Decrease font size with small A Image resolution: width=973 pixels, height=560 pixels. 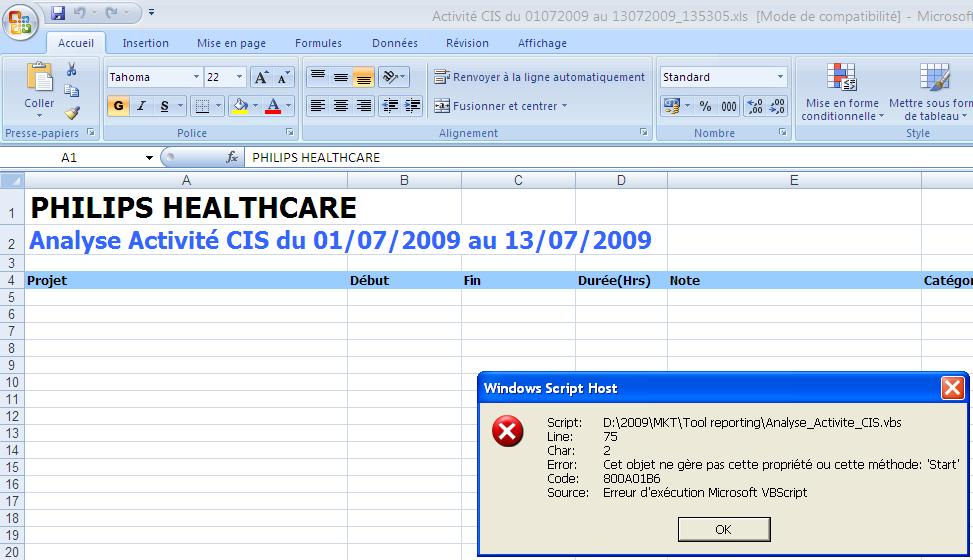(x=283, y=77)
